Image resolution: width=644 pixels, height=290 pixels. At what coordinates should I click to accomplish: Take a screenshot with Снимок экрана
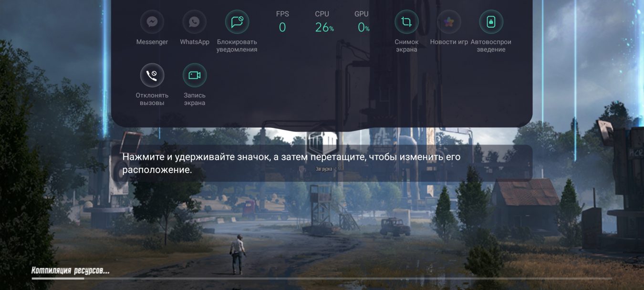406,22
